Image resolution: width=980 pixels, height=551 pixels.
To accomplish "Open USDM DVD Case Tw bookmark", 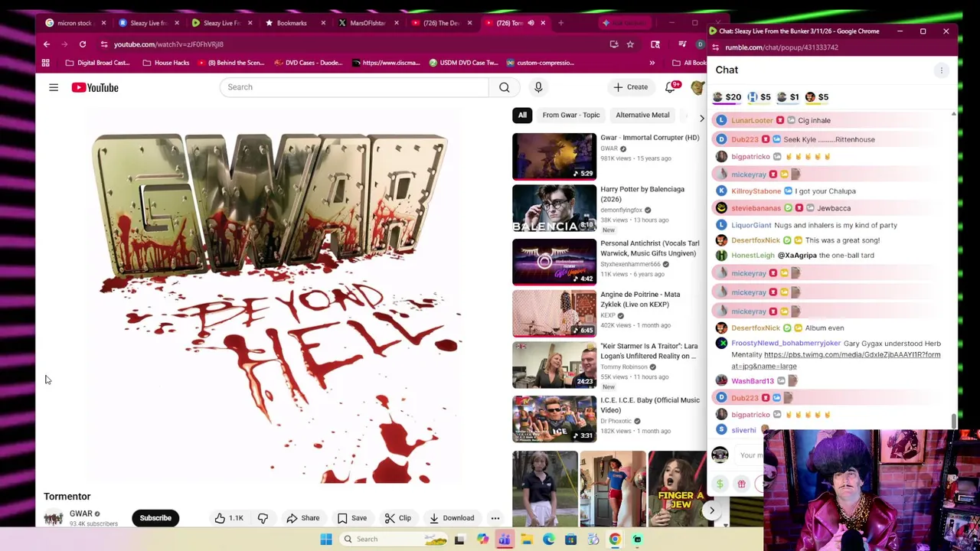I will click(464, 63).
